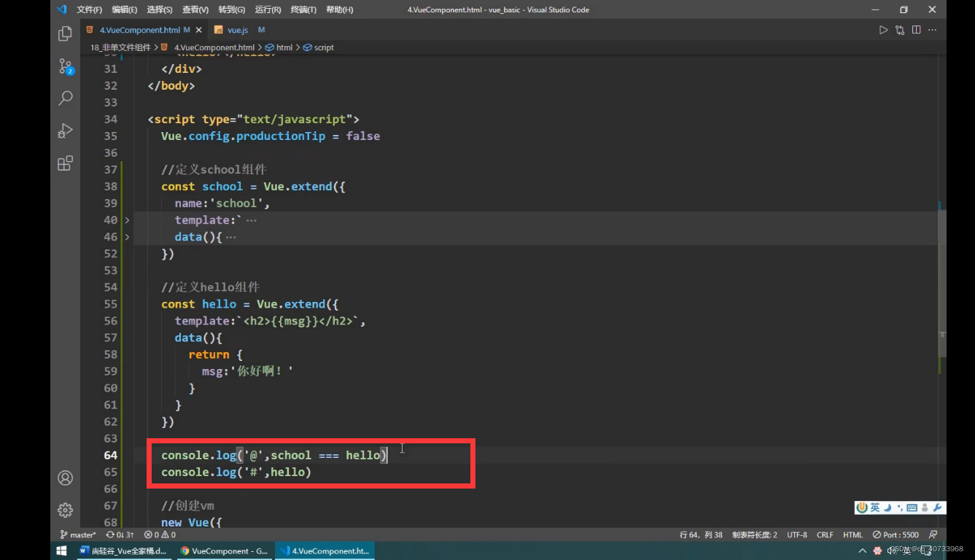
Task: Open the 转到(G) menu
Action: click(x=231, y=9)
